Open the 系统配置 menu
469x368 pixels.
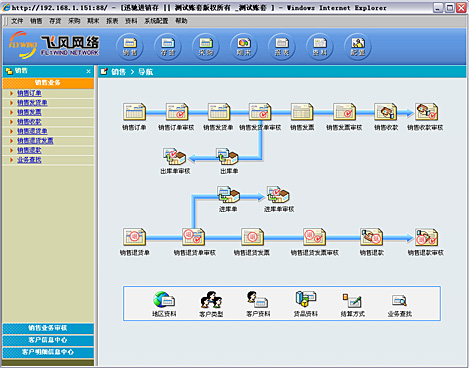pyautogui.click(x=156, y=21)
